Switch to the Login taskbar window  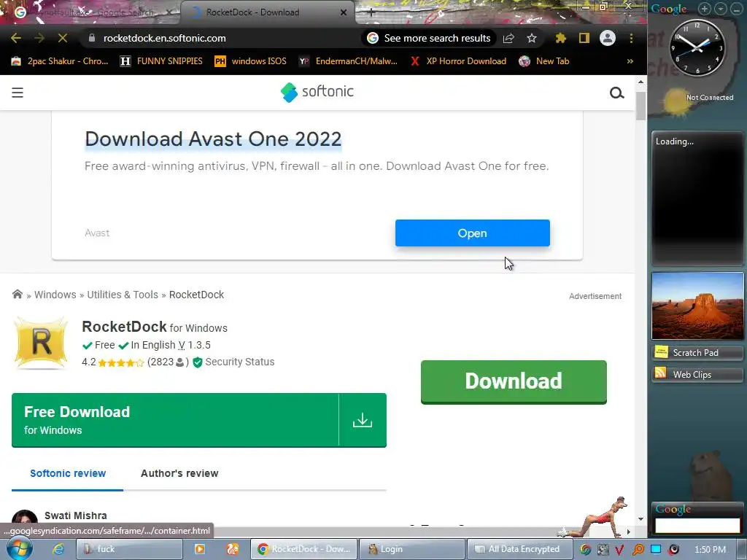(411, 549)
